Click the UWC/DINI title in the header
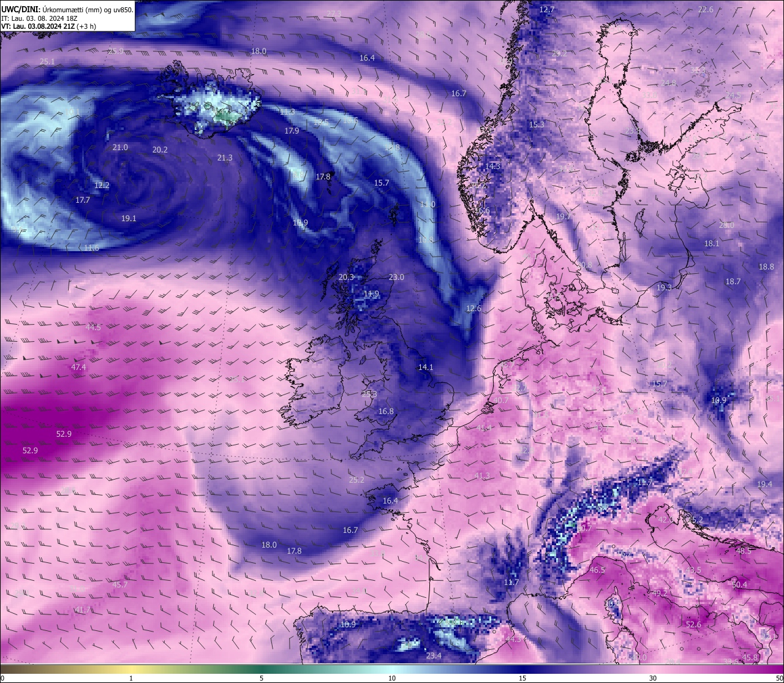This screenshot has height=683, width=784. pyautogui.click(x=20, y=9)
